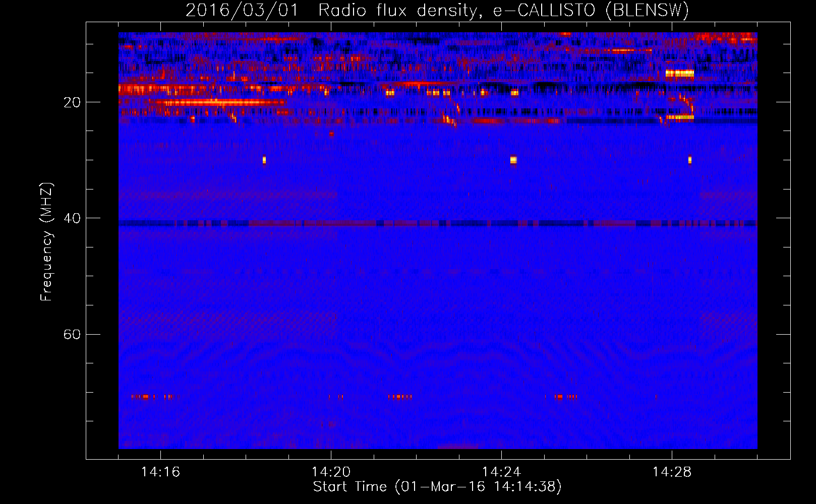This screenshot has width=816, height=504.
Task: Click the 'Frequency (MHZ)' y-axis label
Action: click(x=46, y=242)
